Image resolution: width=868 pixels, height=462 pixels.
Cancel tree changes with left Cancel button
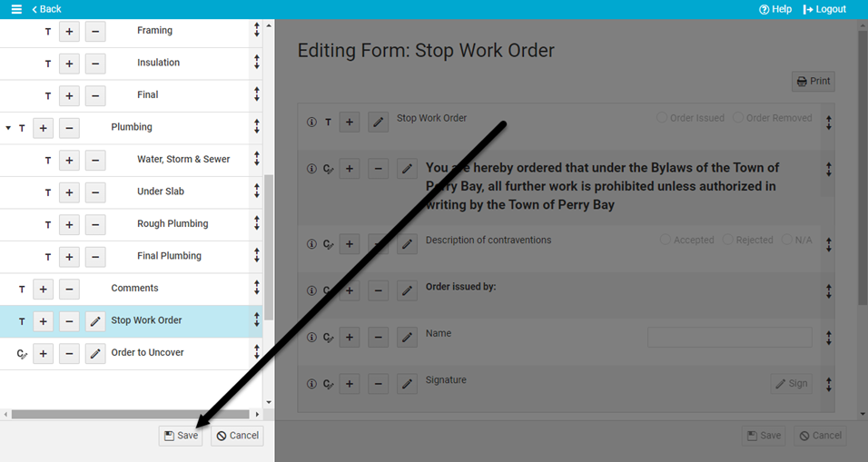pyautogui.click(x=238, y=436)
